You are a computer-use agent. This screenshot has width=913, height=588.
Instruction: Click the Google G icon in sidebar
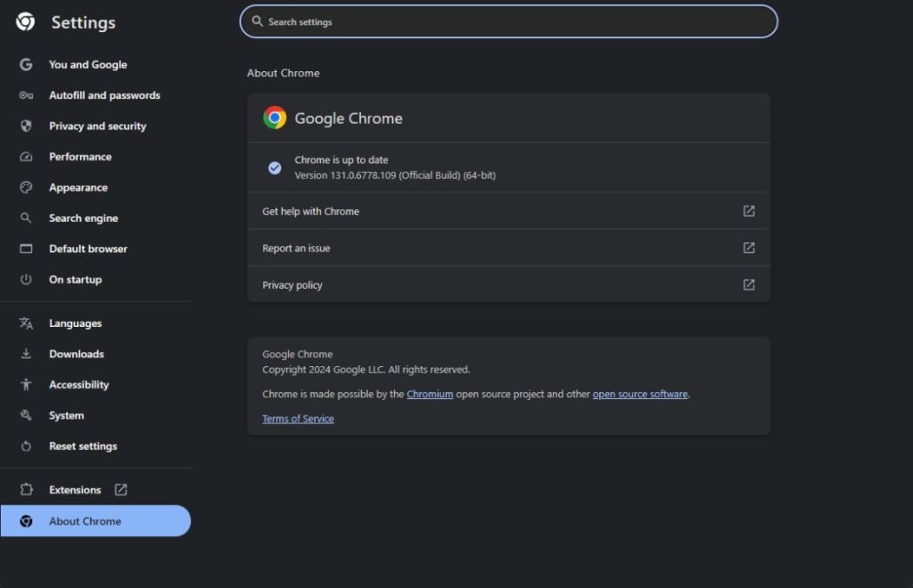coord(26,64)
